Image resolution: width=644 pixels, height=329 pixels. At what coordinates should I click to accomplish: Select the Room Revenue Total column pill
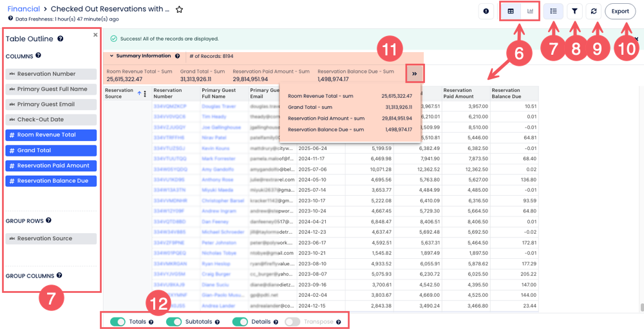coord(51,135)
